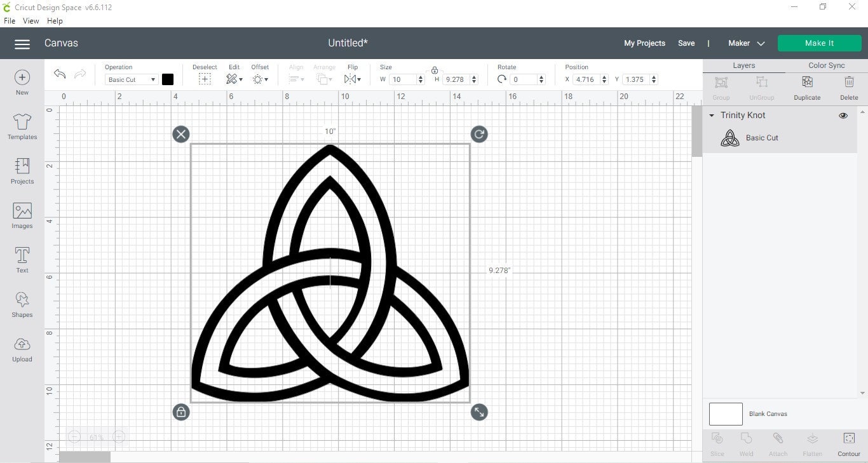Screen dimensions: 868x463
Task: Open the Operation dropdown
Action: point(131,79)
